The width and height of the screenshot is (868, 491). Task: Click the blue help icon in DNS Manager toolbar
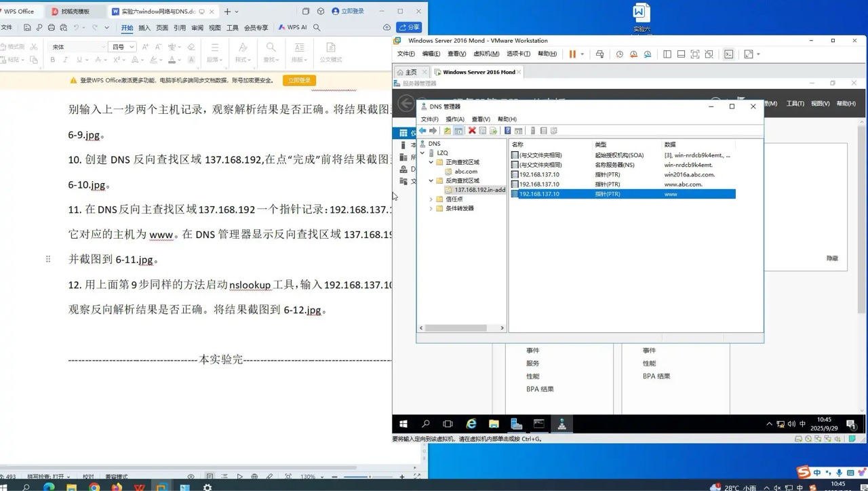[507, 131]
